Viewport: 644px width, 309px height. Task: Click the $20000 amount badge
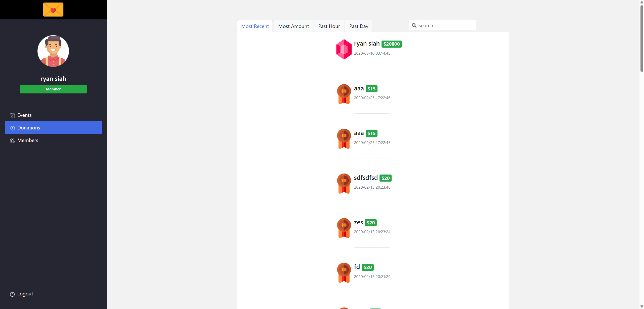[x=391, y=44]
